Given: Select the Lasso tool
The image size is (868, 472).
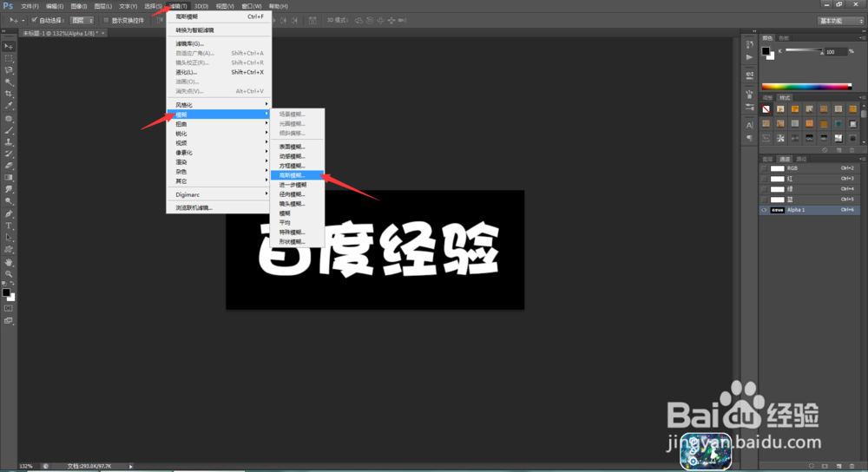Looking at the screenshot, I should pyautogui.click(x=9, y=70).
